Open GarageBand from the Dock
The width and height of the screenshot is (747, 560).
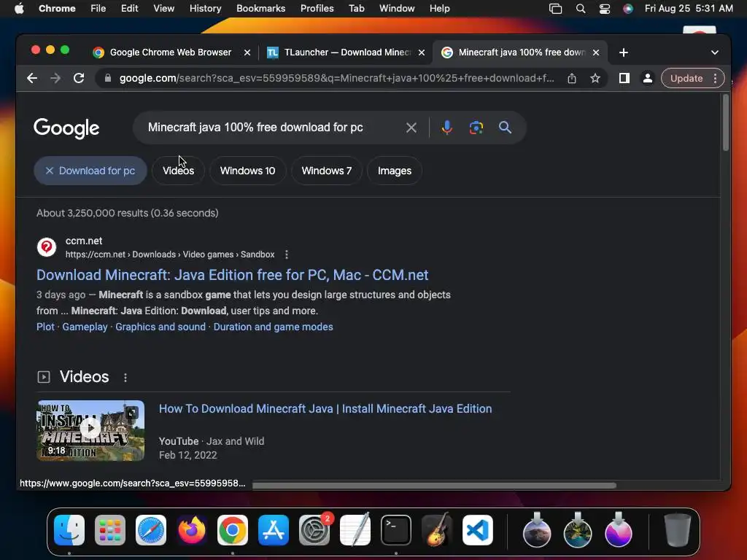point(437,530)
